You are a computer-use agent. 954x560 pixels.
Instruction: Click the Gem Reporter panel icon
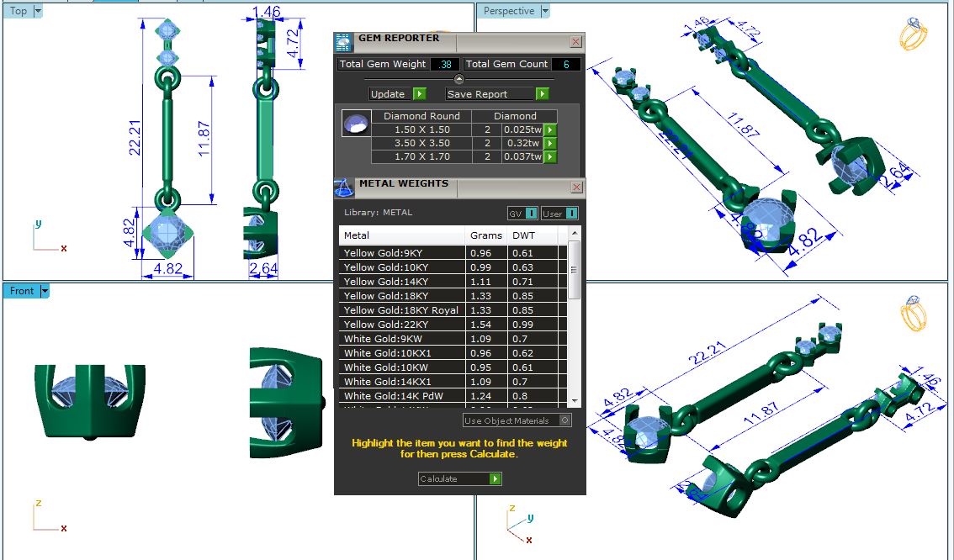(x=343, y=42)
